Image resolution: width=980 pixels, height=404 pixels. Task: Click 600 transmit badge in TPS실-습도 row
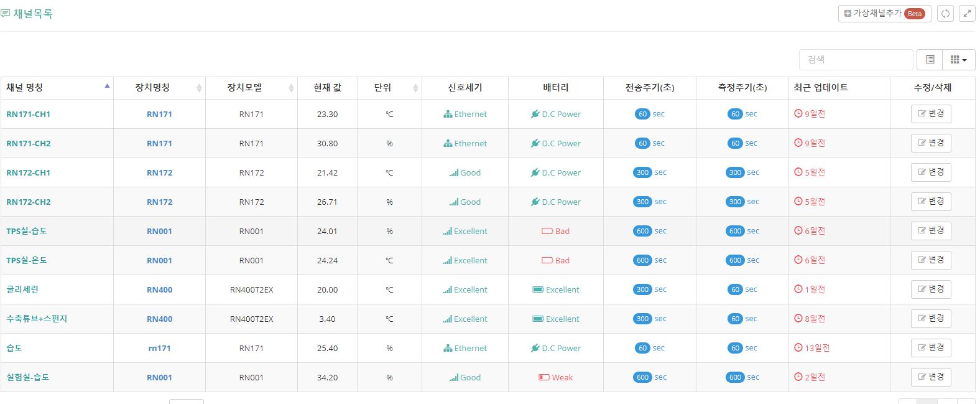(642, 231)
